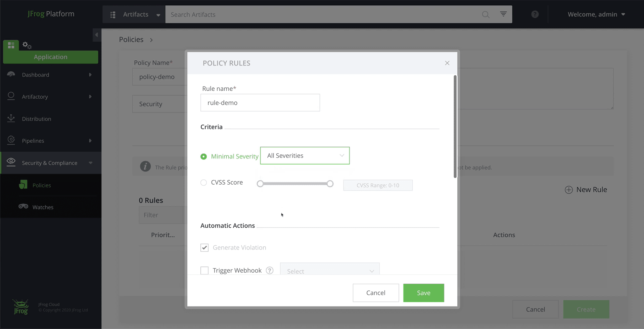Open Security & Compliance in the sidebar
The image size is (644, 329).
[49, 162]
